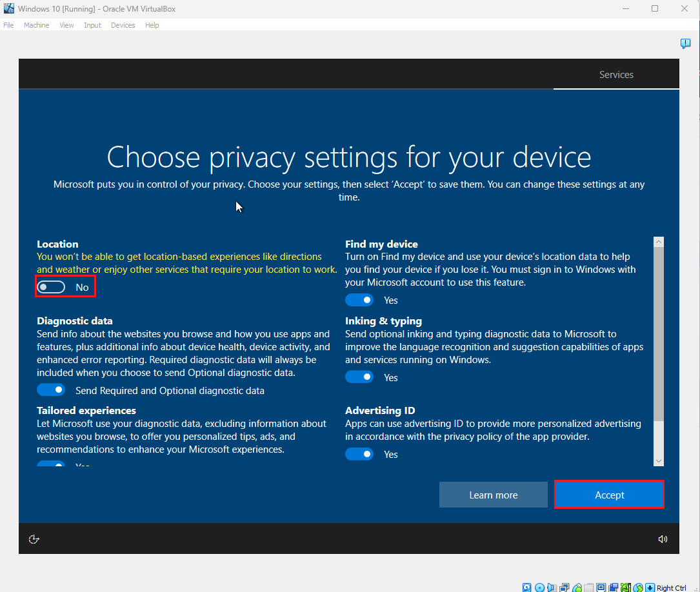
Task: Click the "Choose privacy settings for your device" title
Action: pyautogui.click(x=349, y=157)
